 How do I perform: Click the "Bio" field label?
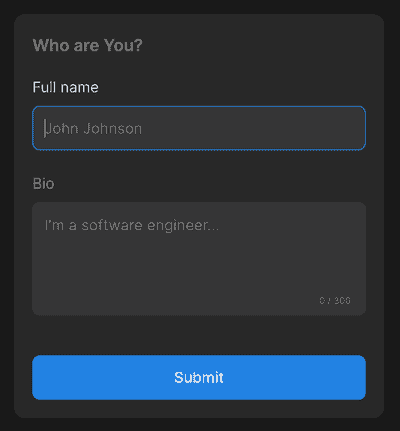43,184
